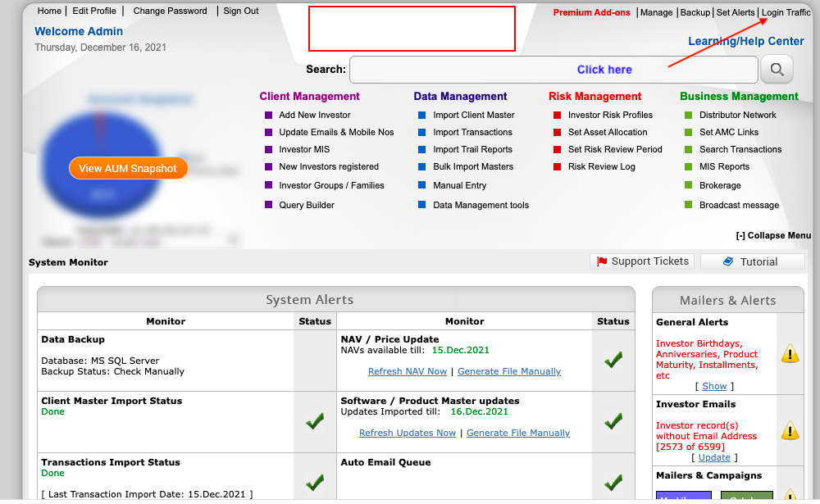Click the Support Tickets red flag icon

(602, 261)
